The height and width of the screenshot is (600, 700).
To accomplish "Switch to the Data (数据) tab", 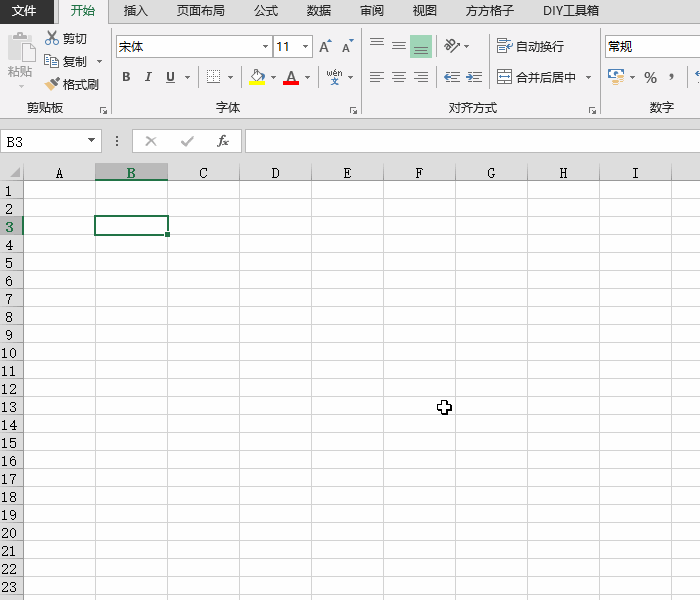I will tap(319, 11).
